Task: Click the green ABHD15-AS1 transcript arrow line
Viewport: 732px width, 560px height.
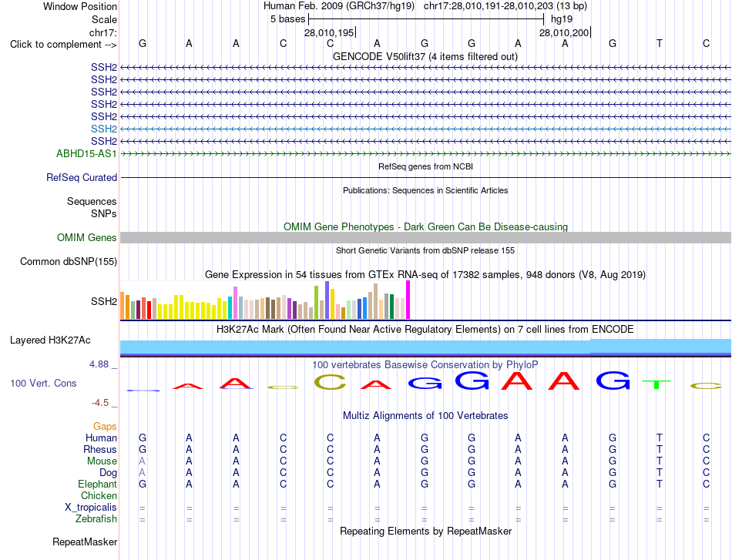Action: (426, 153)
